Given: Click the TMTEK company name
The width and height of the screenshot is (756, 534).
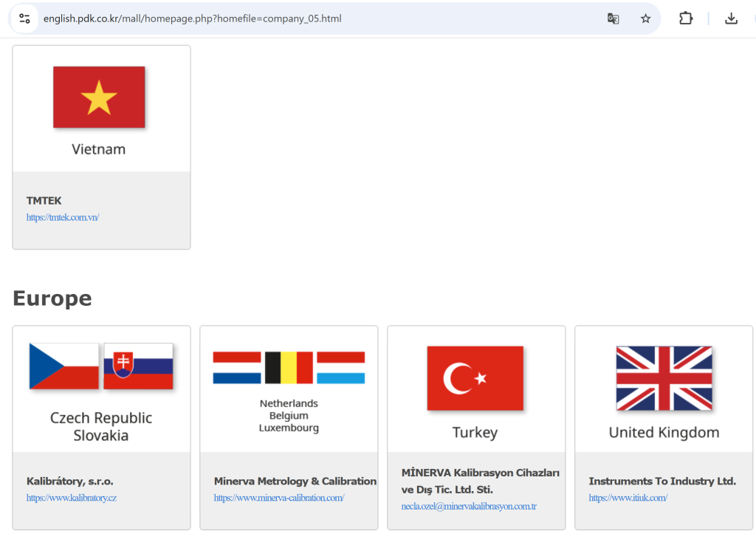Looking at the screenshot, I should (44, 201).
